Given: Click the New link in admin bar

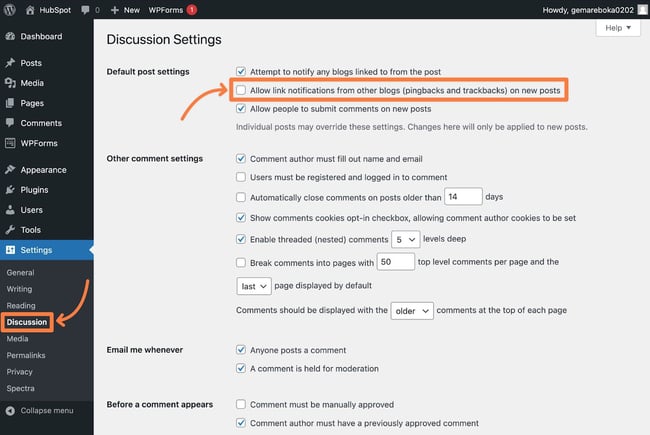Looking at the screenshot, I should click(131, 10).
